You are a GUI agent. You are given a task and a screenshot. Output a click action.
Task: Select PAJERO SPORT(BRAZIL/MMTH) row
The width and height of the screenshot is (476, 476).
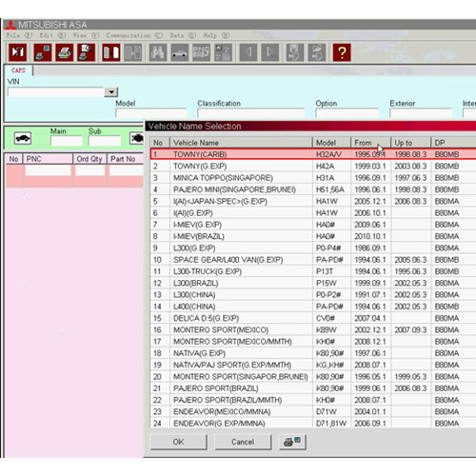[313, 400]
